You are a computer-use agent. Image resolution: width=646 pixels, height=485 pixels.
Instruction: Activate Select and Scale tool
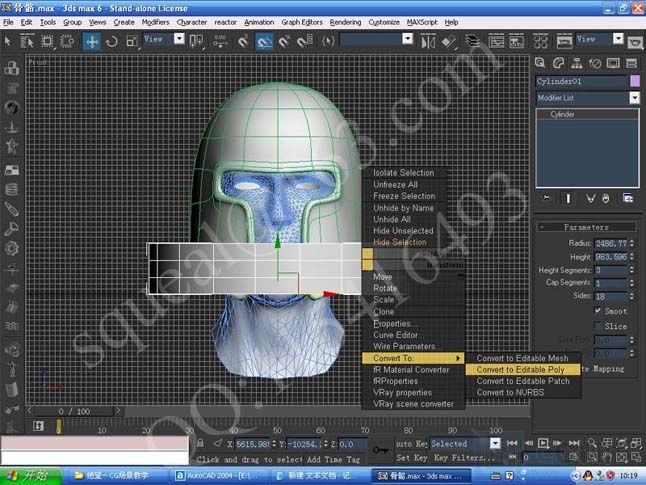pyautogui.click(x=132, y=41)
